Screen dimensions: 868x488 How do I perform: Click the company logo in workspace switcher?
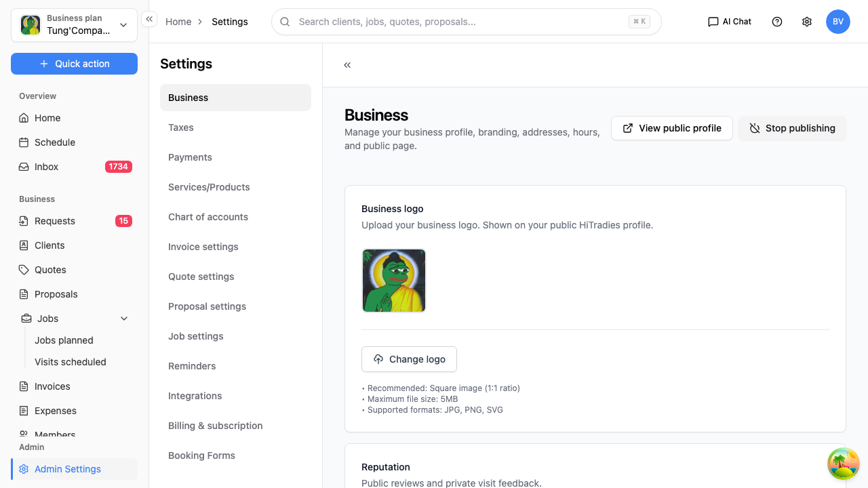point(31,25)
